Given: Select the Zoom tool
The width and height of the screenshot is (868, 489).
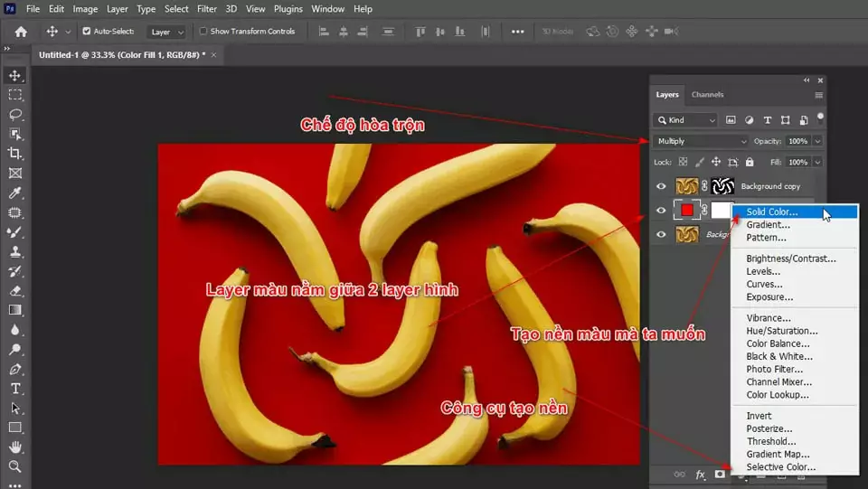Looking at the screenshot, I should tap(15, 466).
